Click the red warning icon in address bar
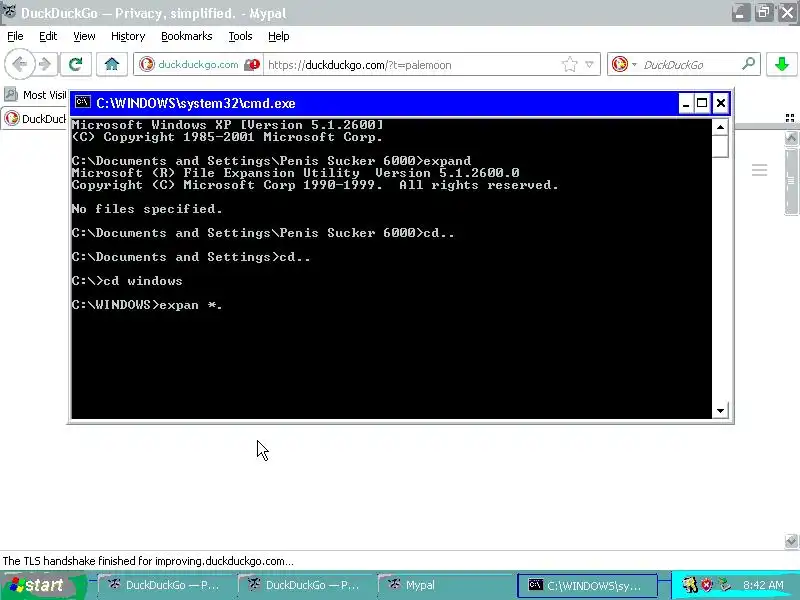The height and width of the screenshot is (600, 800). click(x=252, y=65)
